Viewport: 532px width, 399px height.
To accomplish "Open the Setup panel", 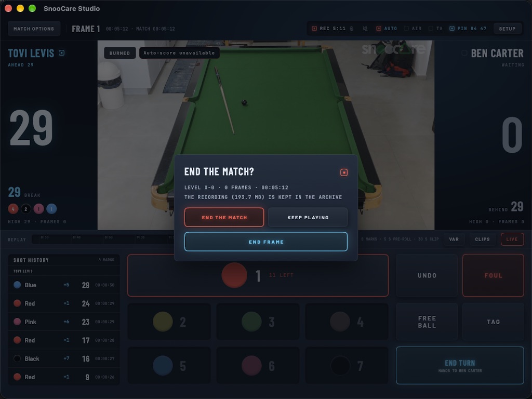I will 507,29.
